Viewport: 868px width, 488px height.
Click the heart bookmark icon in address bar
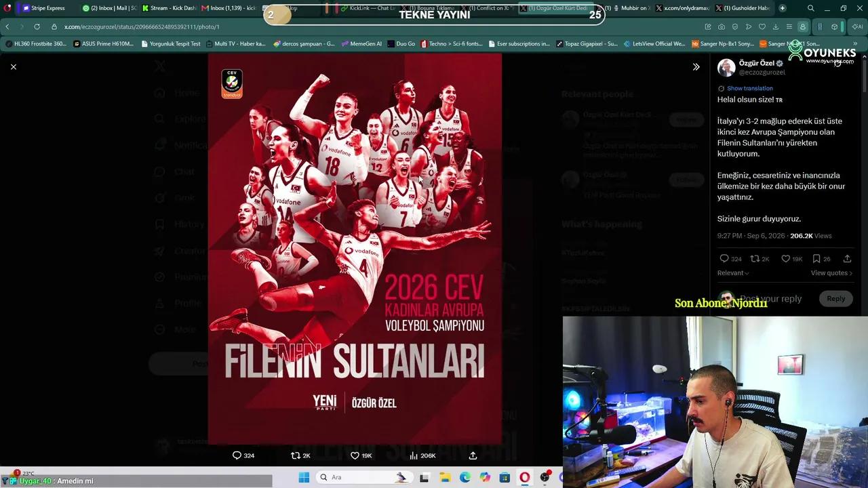(762, 26)
